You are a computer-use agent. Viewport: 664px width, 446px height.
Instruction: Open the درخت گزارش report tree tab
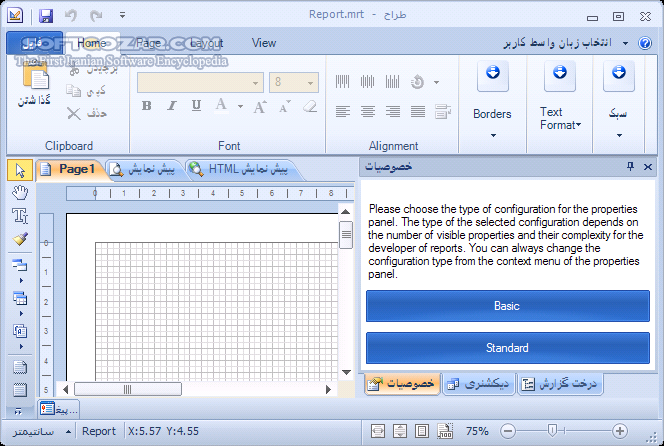pyautogui.click(x=560, y=384)
